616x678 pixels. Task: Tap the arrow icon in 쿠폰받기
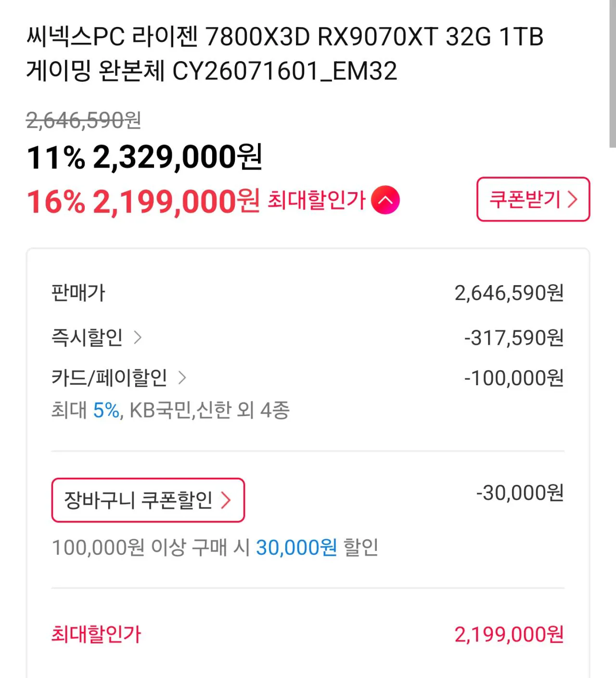[x=572, y=199]
